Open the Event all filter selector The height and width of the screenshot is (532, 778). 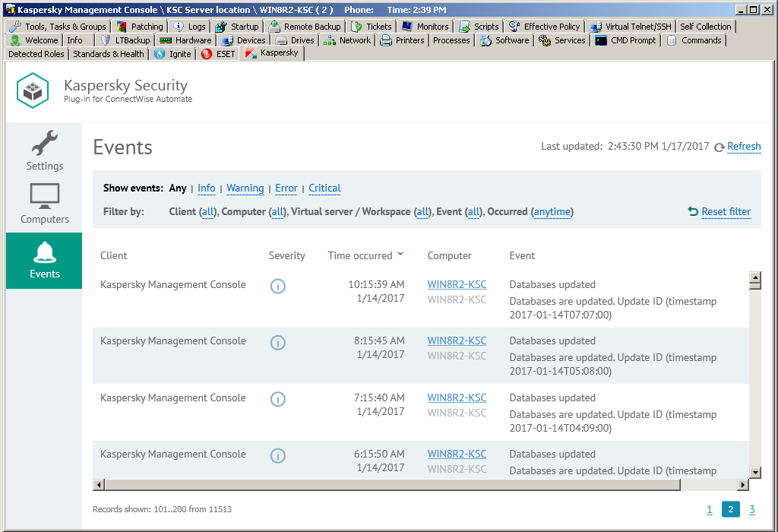pyautogui.click(x=474, y=211)
